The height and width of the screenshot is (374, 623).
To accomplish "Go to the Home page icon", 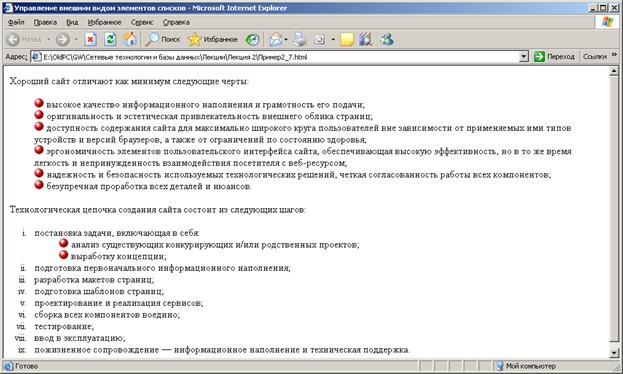I will tap(130, 39).
